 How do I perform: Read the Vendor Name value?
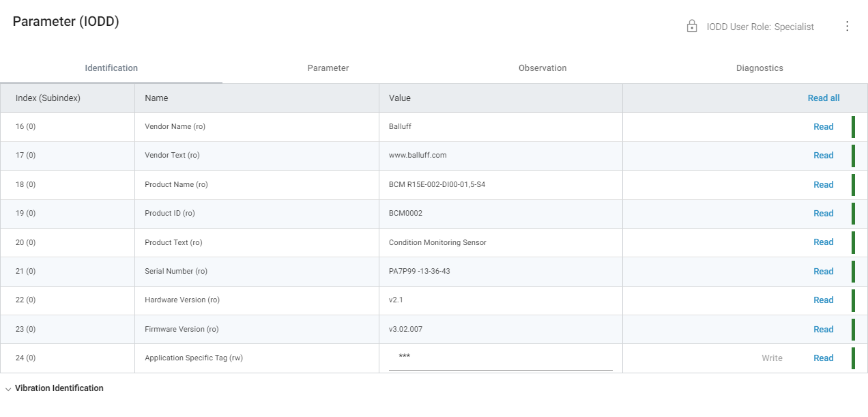(823, 127)
